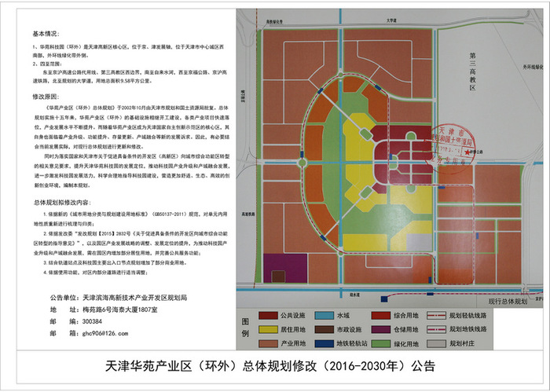This screenshot has width=550, height=392.
Task: Click the 高铁绿化带 label on map
Action: [274, 22]
